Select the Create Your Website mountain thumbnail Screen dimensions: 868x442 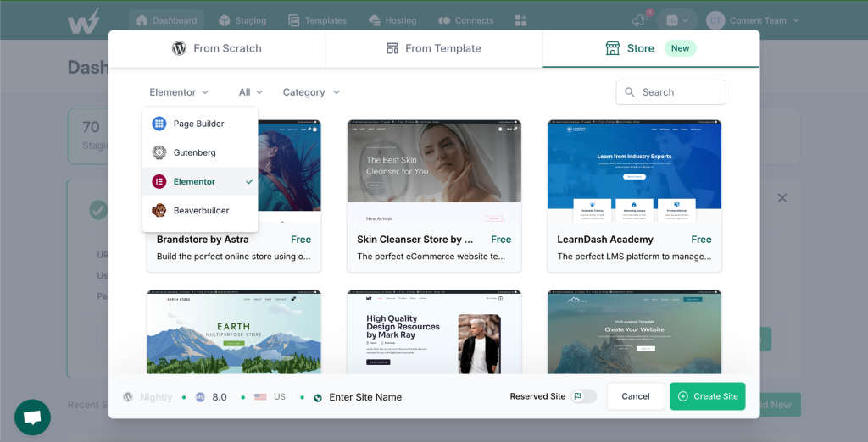(x=634, y=332)
